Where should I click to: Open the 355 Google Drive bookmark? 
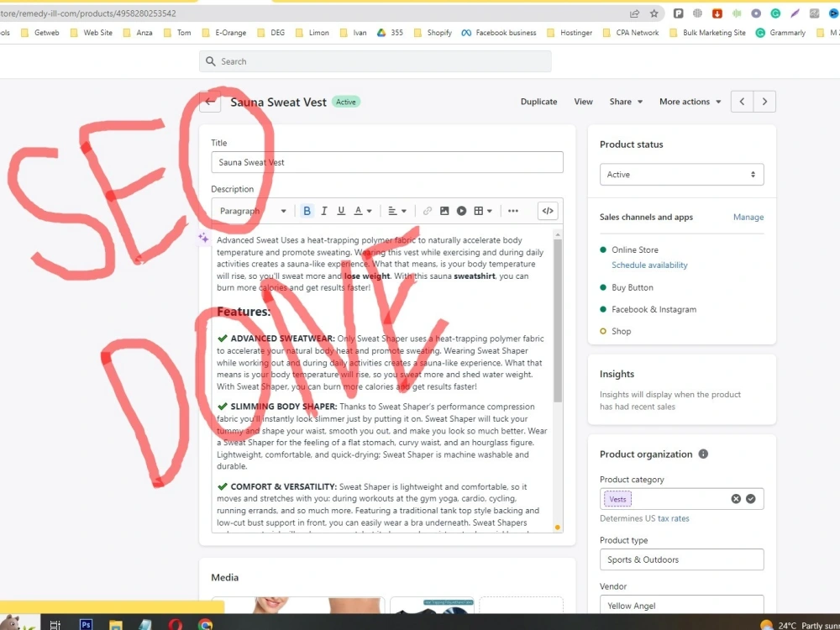point(390,33)
